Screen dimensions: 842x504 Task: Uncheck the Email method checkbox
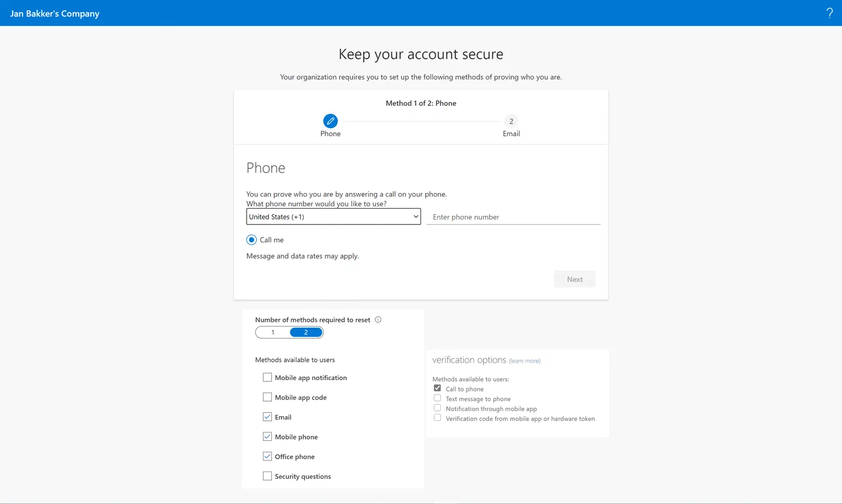[267, 417]
